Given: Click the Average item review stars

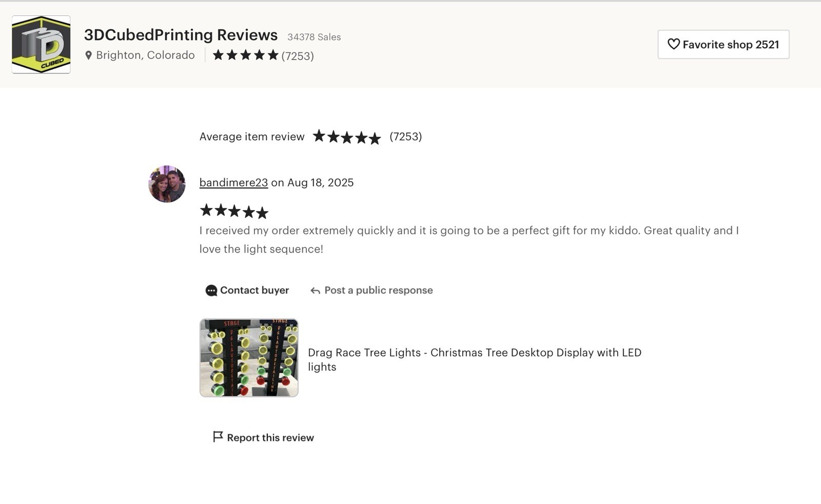Looking at the screenshot, I should point(347,137).
